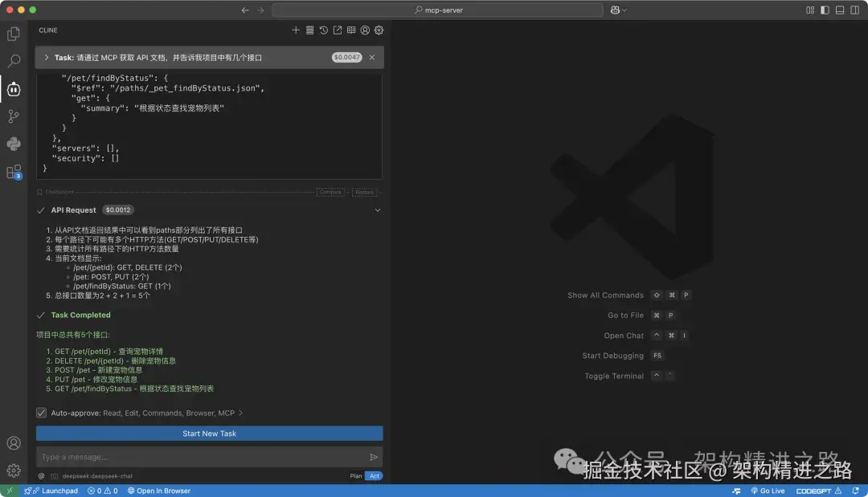Open the Accounts icon in activity bar
Screen dimensions: 868x497
tap(14, 443)
